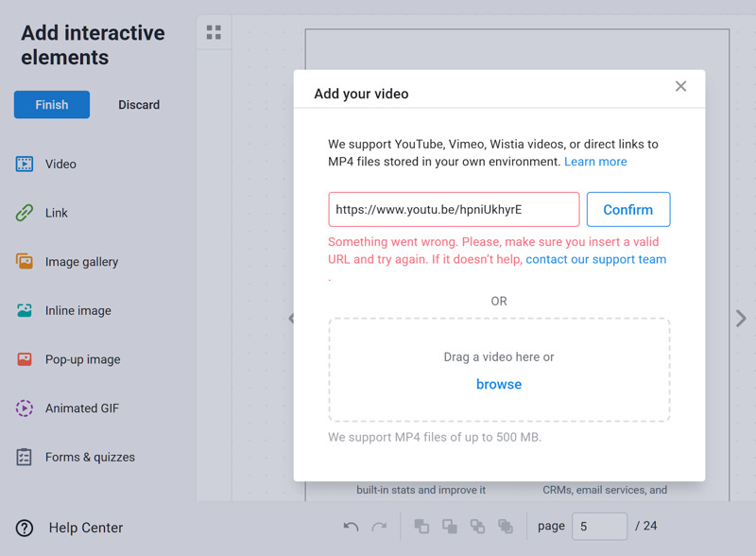Undo the last action
756x556 pixels.
point(351,527)
